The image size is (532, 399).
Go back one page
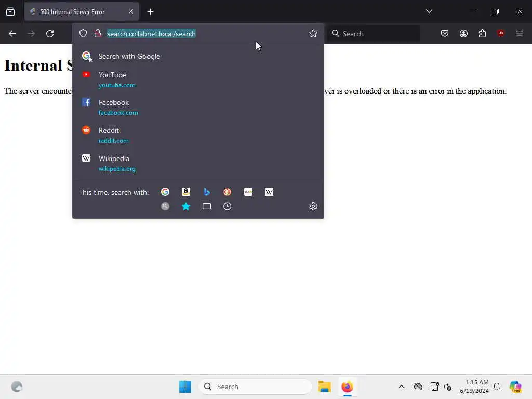click(x=12, y=34)
